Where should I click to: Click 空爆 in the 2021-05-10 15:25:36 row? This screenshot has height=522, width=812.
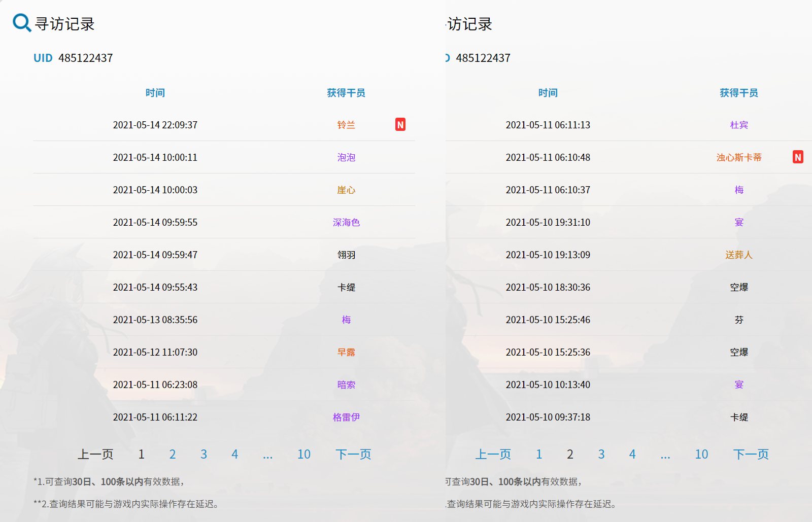tap(739, 352)
